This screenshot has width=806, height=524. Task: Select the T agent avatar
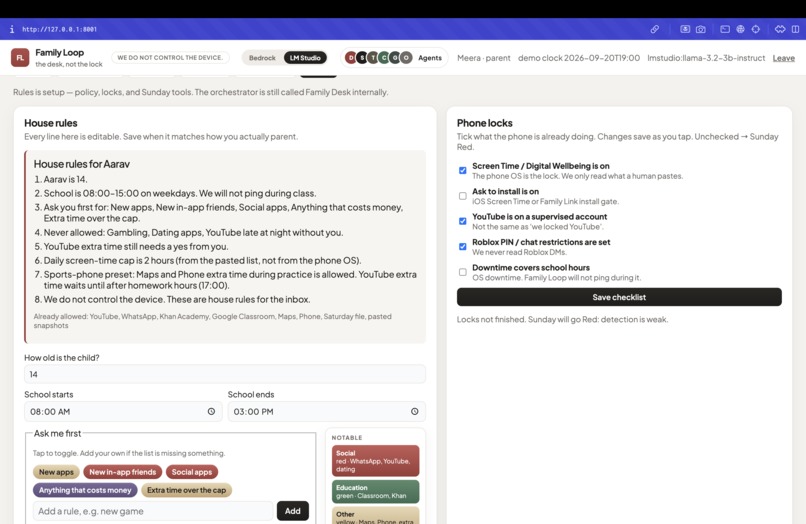(373, 58)
